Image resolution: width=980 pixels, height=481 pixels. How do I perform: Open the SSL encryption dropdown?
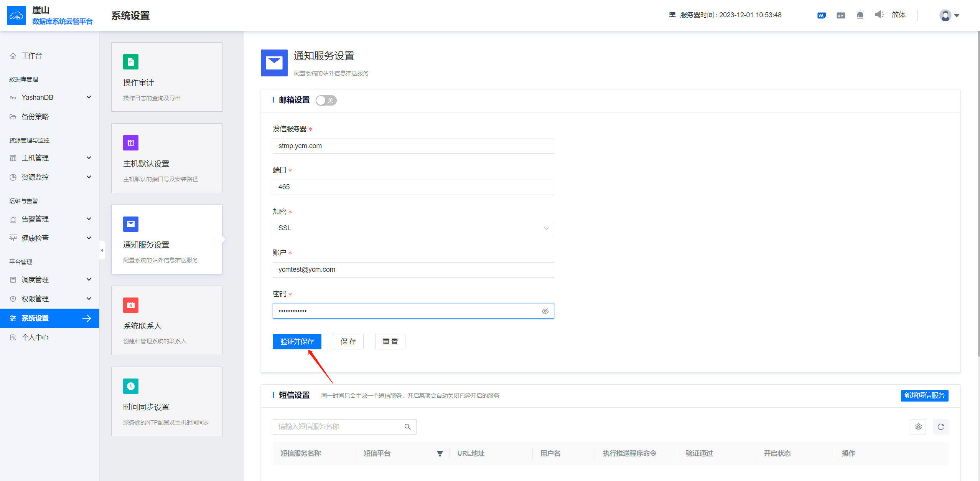click(413, 228)
